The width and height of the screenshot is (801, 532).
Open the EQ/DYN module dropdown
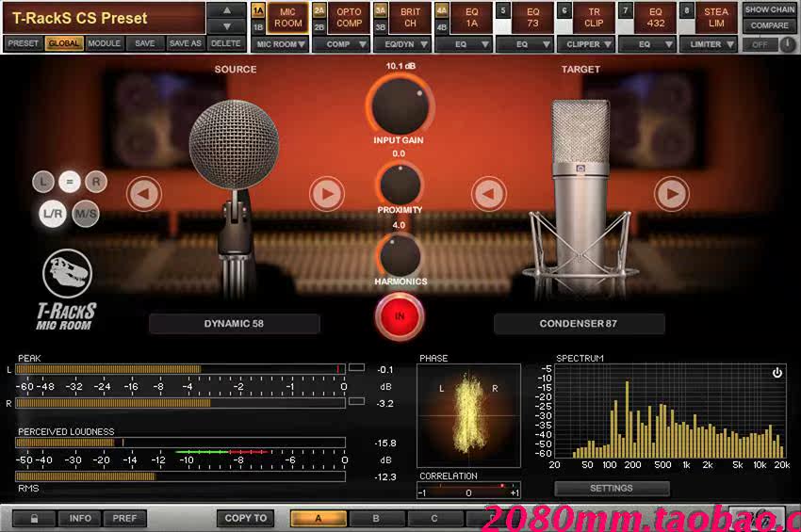402,44
